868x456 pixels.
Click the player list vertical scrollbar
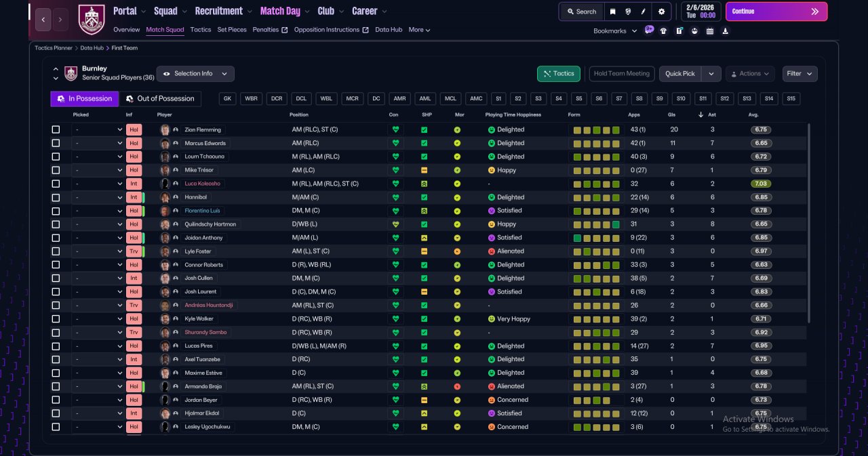(808, 224)
